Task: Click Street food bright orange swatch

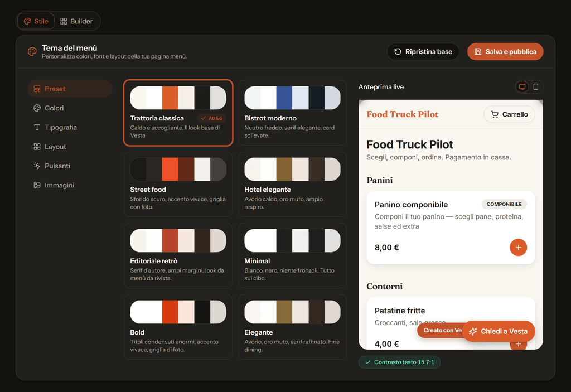Action: pos(170,170)
